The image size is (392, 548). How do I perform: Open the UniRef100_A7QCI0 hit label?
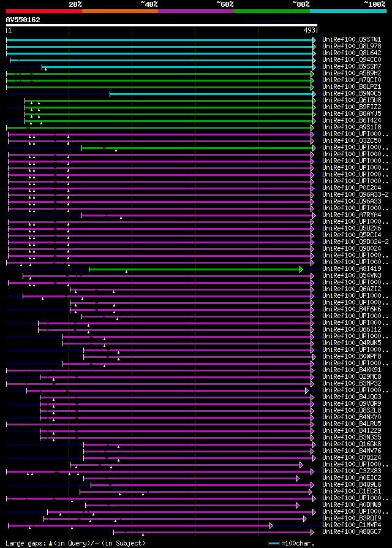tap(352, 80)
